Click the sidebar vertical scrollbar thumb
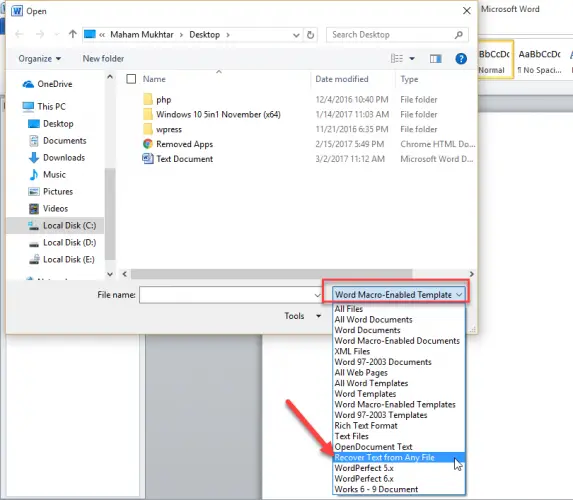Screen dimensions: 573x500 coord(110,214)
